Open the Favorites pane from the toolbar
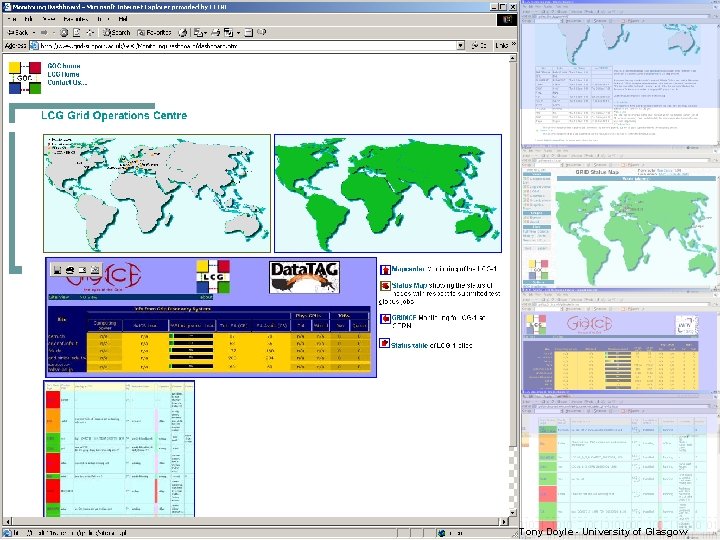Image resolution: width=720 pixels, height=540 pixels. point(154,33)
